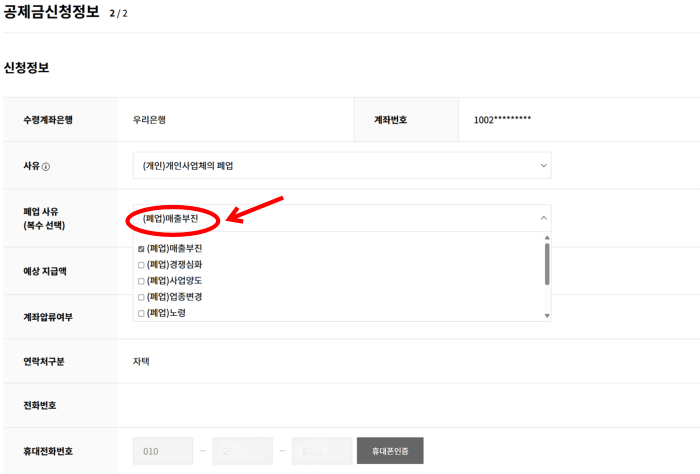
Task: Click the 자택 contact type value
Action: pos(141,361)
